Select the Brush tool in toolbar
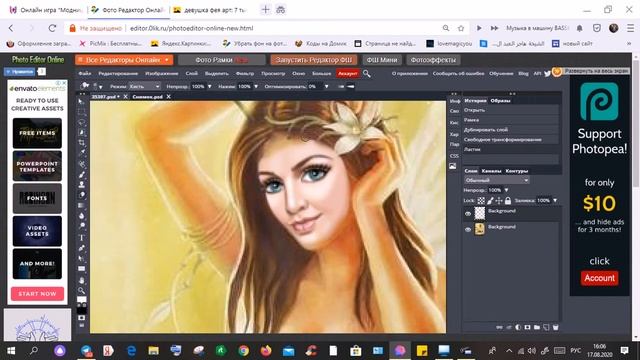Screen dimensions: 640x360 point(82,174)
